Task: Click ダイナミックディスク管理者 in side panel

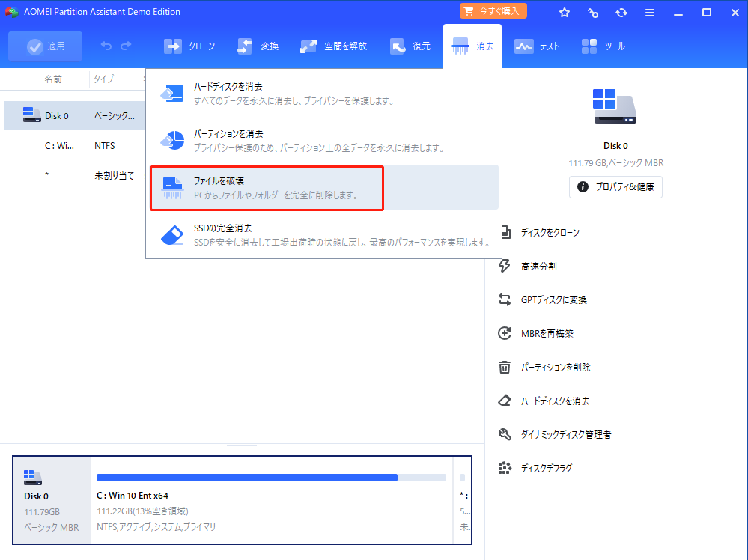Action: click(566, 434)
